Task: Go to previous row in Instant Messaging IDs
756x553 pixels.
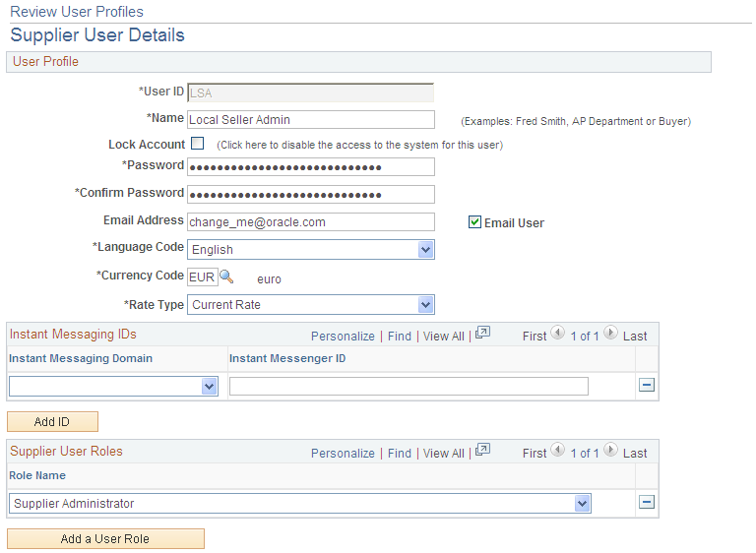Action: pyautogui.click(x=558, y=333)
